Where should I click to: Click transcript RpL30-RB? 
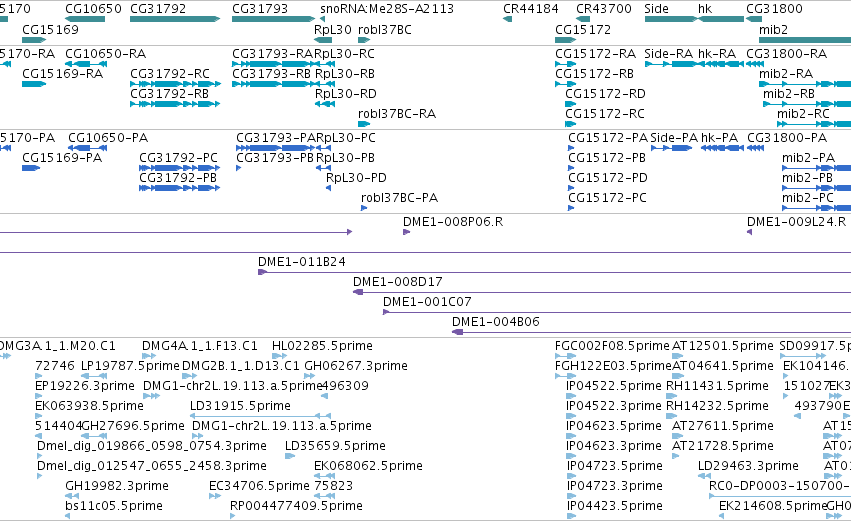pyautogui.click(x=345, y=74)
